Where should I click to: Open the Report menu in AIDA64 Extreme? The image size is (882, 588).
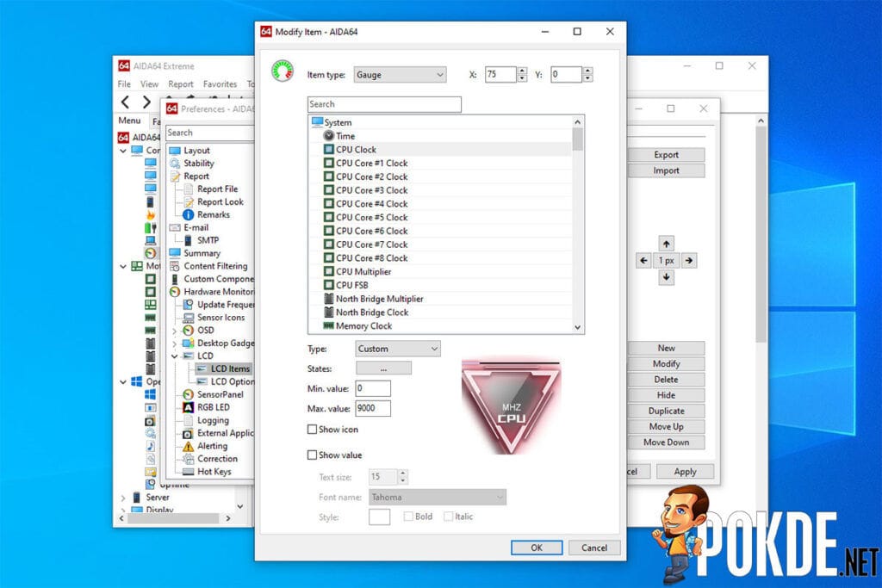(181, 84)
